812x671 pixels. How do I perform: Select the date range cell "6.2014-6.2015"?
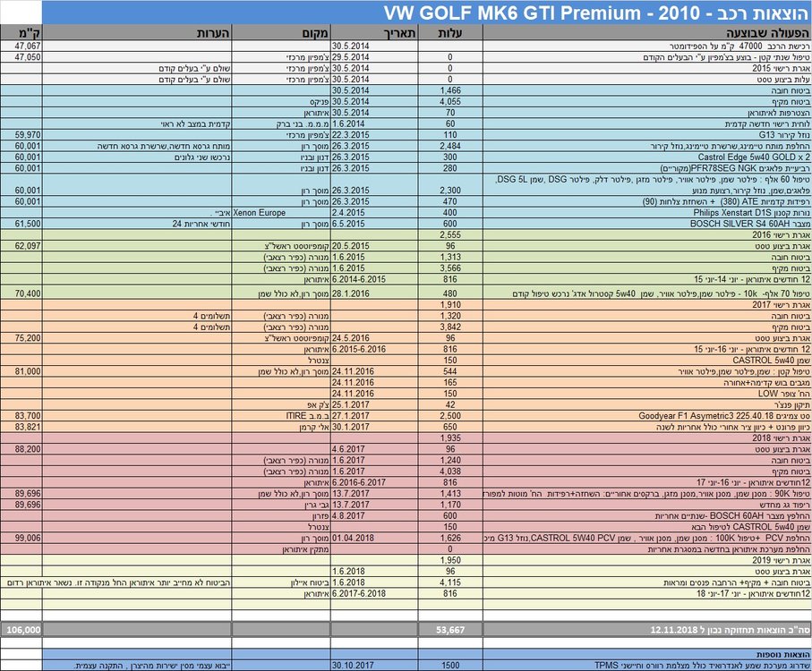pos(374,279)
